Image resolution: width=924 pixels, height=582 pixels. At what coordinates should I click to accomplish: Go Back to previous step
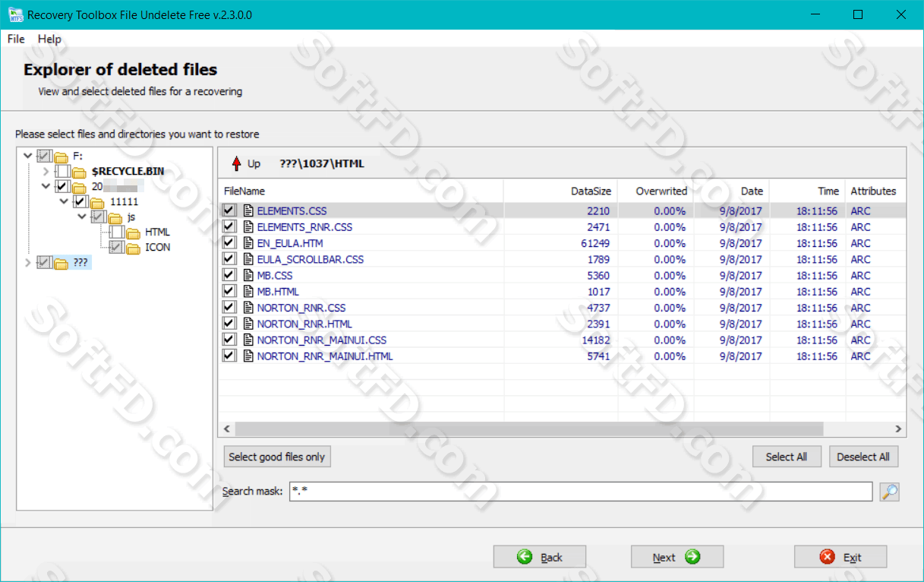[x=540, y=557]
